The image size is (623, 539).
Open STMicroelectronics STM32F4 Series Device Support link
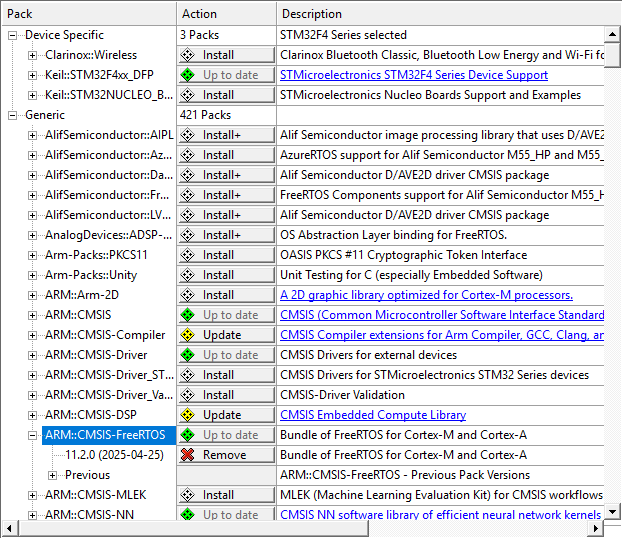pyautogui.click(x=414, y=75)
